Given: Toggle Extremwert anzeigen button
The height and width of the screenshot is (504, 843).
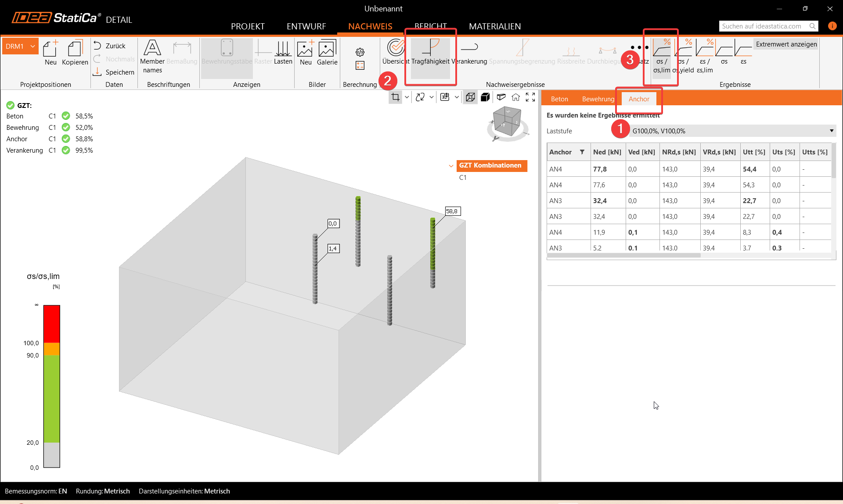Looking at the screenshot, I should 786,44.
